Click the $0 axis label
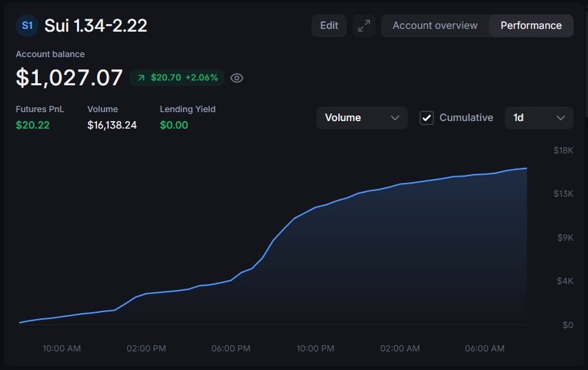The width and height of the screenshot is (588, 370). [568, 325]
